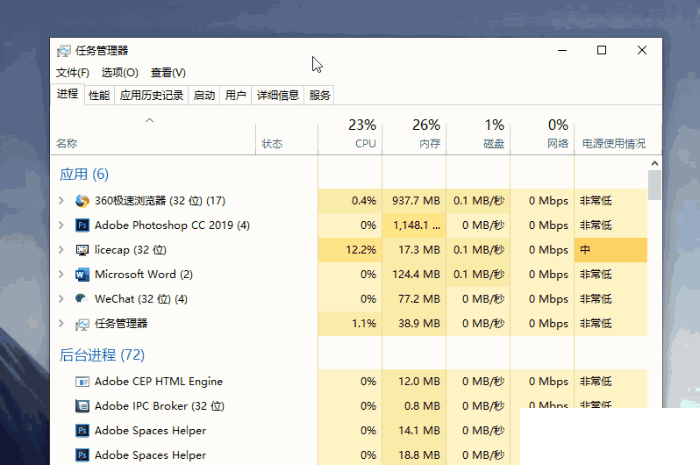
Task: Click the scrollbar up arrow
Action: [654, 163]
